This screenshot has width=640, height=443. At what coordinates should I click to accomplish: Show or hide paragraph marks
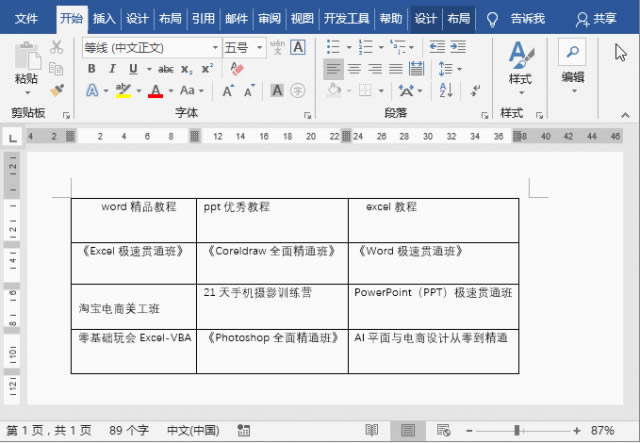coord(474,90)
